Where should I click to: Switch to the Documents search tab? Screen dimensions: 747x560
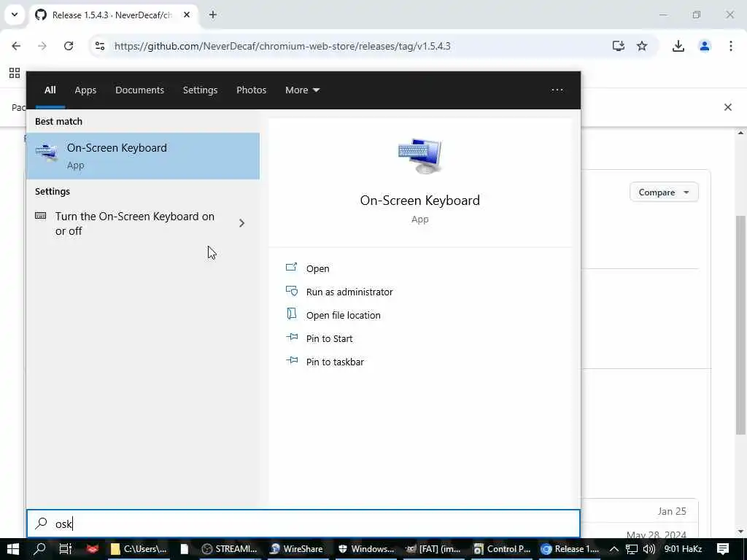point(139,90)
